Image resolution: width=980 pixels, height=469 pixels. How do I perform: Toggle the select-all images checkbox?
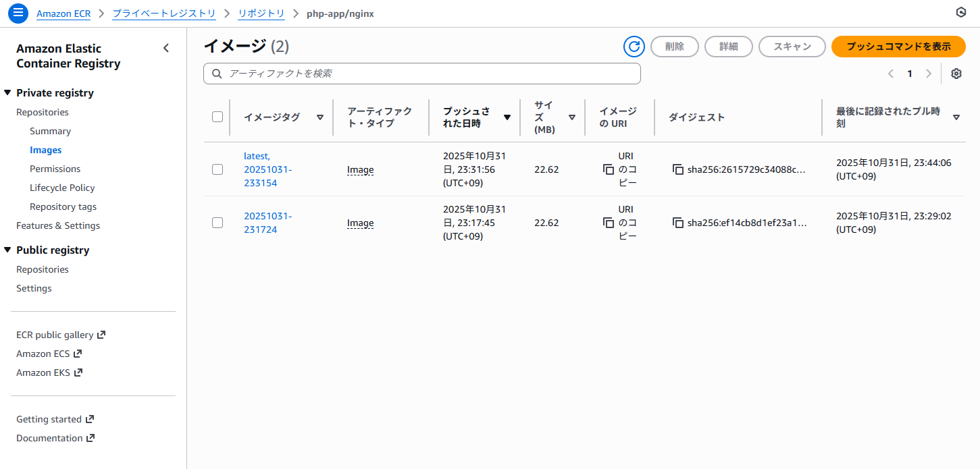(217, 117)
